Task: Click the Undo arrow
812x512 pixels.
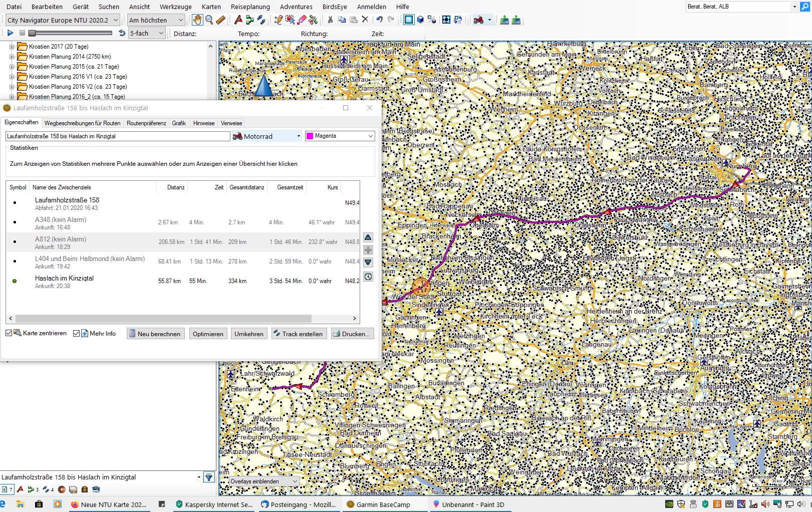Action: 379,20
